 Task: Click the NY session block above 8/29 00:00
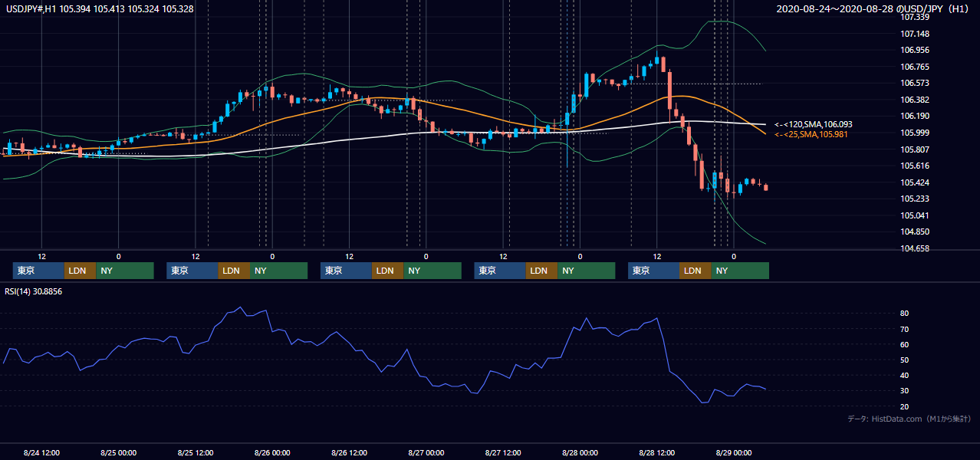click(x=739, y=271)
